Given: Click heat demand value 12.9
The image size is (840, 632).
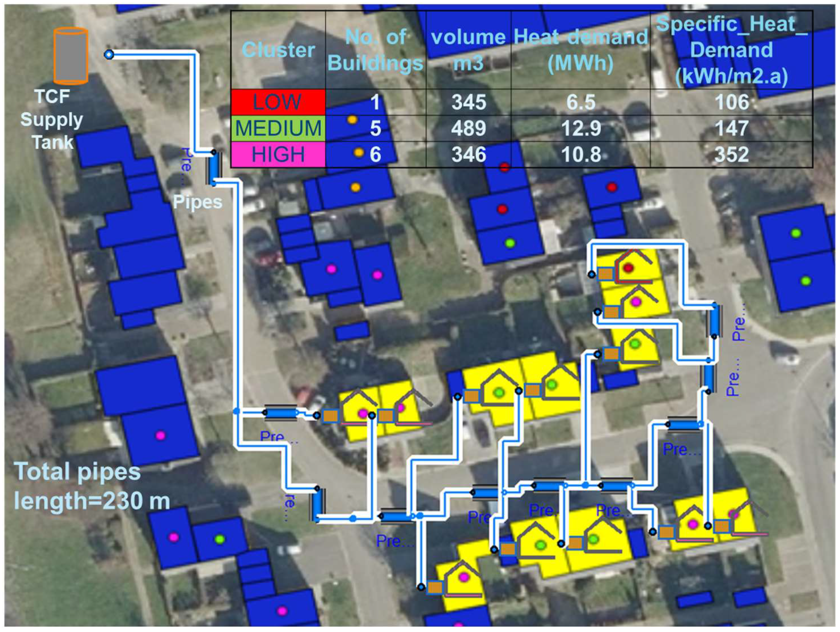Looking at the screenshot, I should pyautogui.click(x=581, y=128).
